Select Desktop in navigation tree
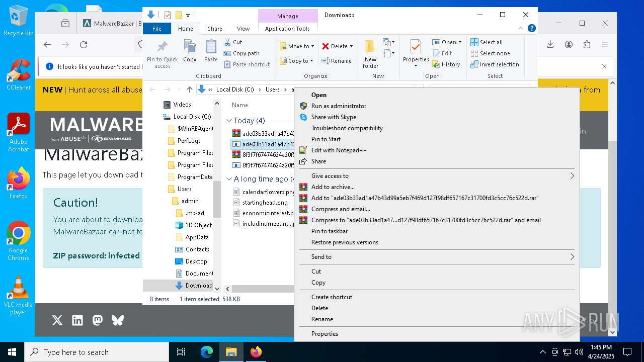 pos(196,261)
